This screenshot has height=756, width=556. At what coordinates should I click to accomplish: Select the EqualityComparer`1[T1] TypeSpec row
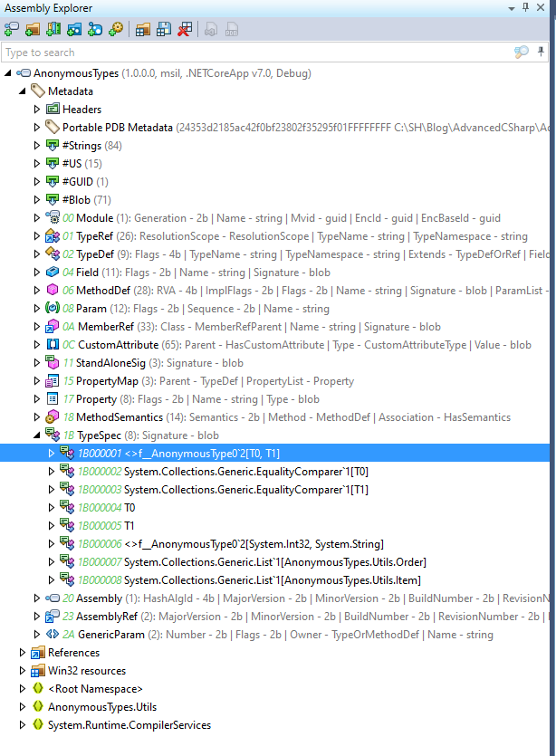(274, 490)
